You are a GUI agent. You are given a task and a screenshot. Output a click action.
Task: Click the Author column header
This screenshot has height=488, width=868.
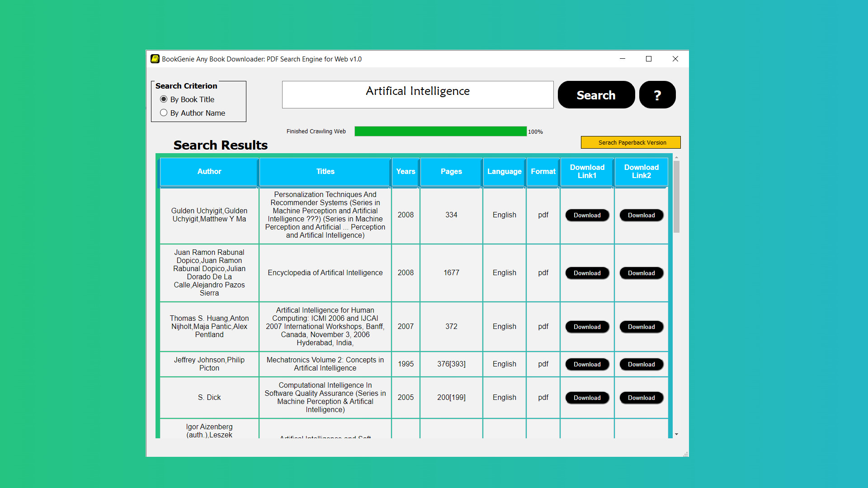click(x=209, y=172)
